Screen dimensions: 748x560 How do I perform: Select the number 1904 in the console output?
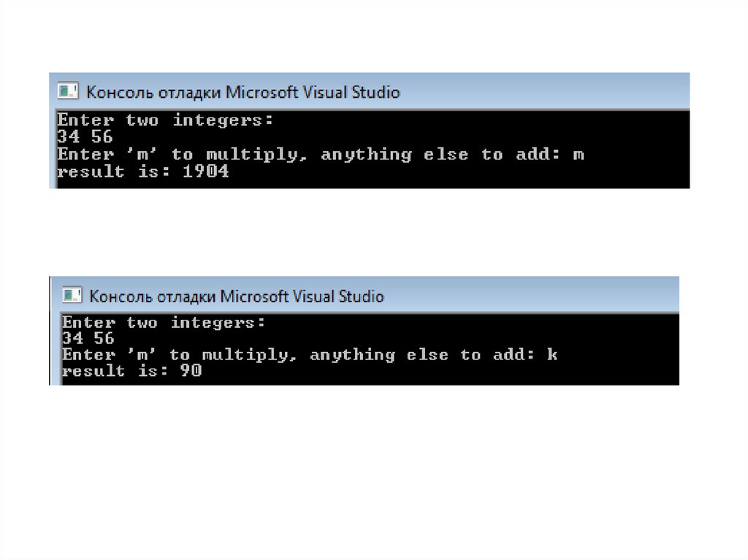click(x=207, y=172)
